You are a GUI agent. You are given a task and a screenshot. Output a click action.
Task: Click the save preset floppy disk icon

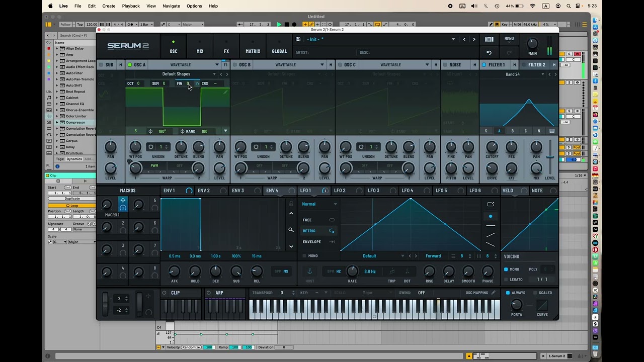coord(298,39)
